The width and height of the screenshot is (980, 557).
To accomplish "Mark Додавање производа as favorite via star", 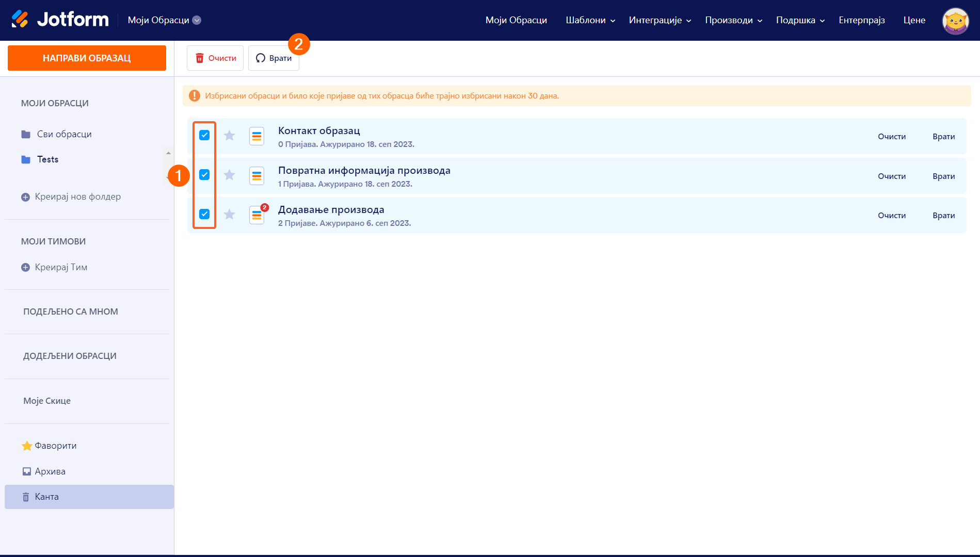I will click(x=230, y=215).
